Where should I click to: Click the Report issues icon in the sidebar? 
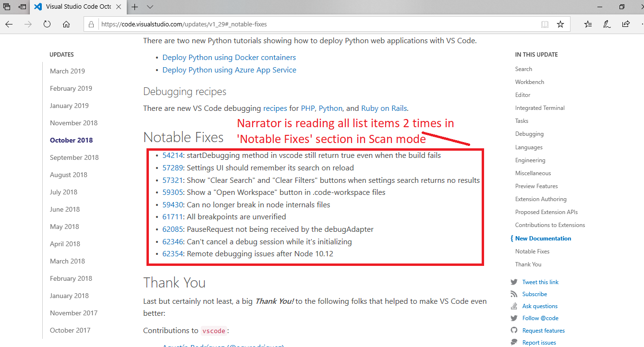514,342
